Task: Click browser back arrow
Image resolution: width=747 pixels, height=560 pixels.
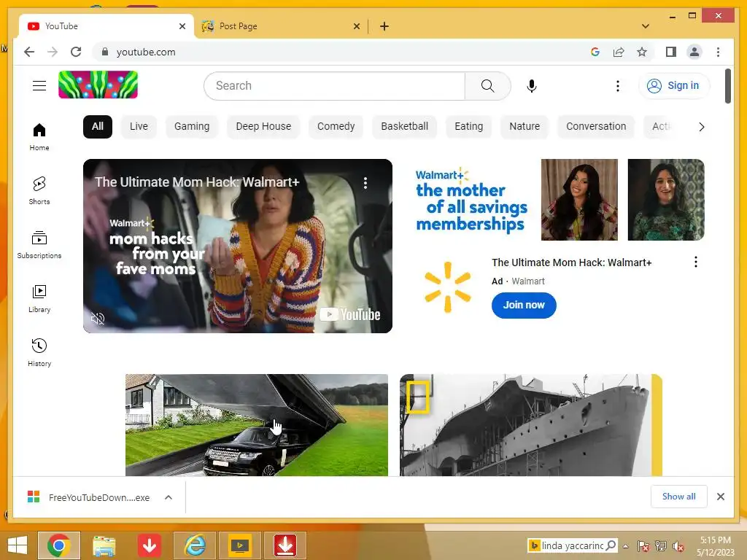Action: 29,52
